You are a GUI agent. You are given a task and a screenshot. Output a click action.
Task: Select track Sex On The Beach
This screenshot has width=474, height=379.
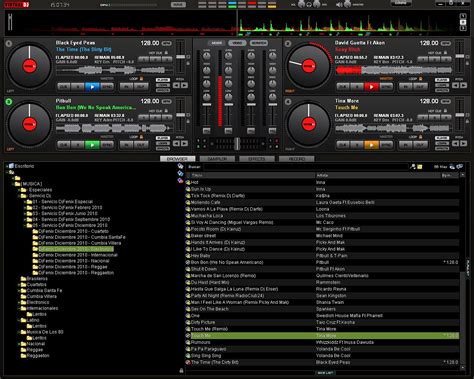[x=322, y=309]
